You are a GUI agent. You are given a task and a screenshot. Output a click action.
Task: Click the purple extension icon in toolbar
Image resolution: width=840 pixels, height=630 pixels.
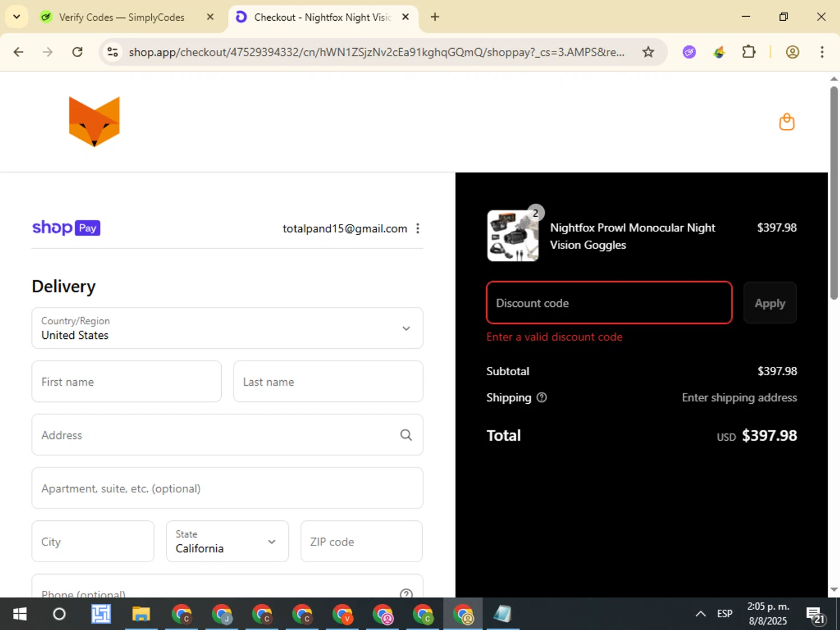coord(689,52)
